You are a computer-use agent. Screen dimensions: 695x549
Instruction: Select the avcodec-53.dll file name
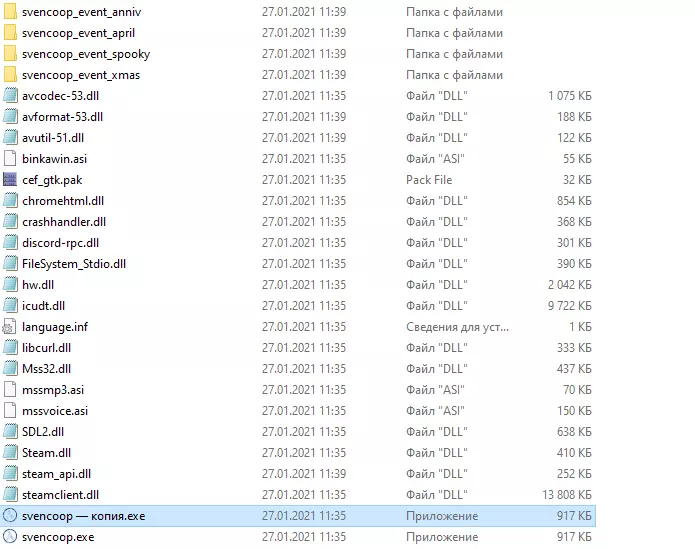[60, 96]
